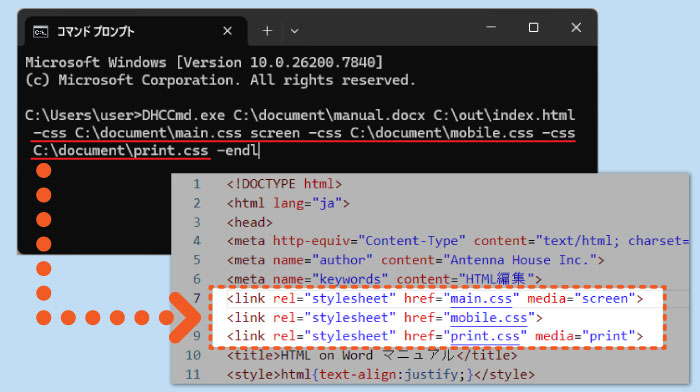Click the meta author Antenna House line
This screenshot has height=392, width=700.
(415, 260)
